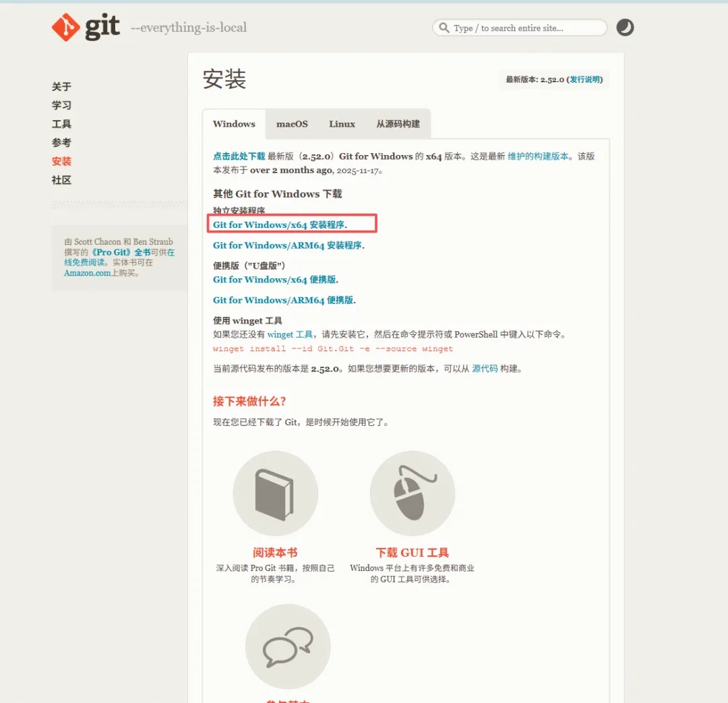Download Git for Windows/x64 安装程序

[280, 224]
